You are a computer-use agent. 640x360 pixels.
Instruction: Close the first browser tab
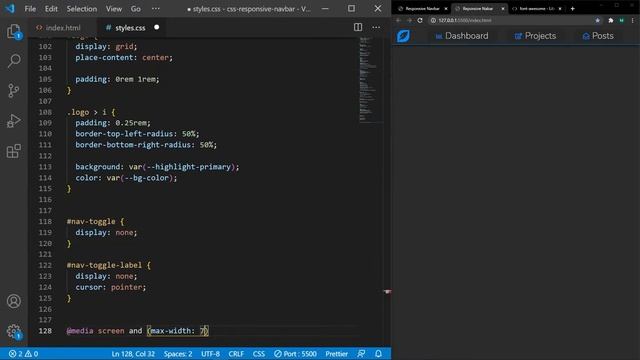[446, 9]
